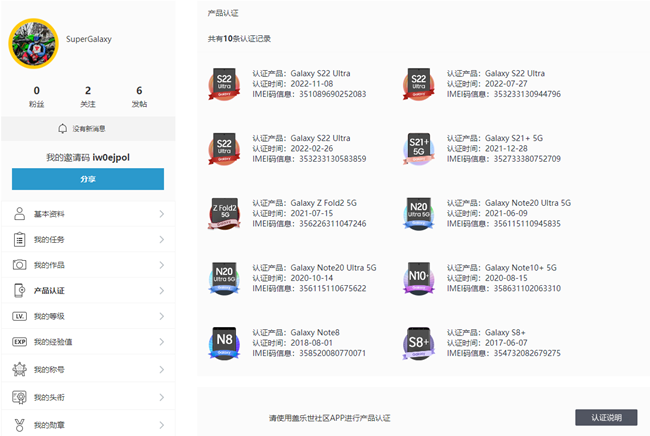The width and height of the screenshot is (650, 436).
Task: Expand the 基本资料 chevron arrow
Action: coord(161,214)
